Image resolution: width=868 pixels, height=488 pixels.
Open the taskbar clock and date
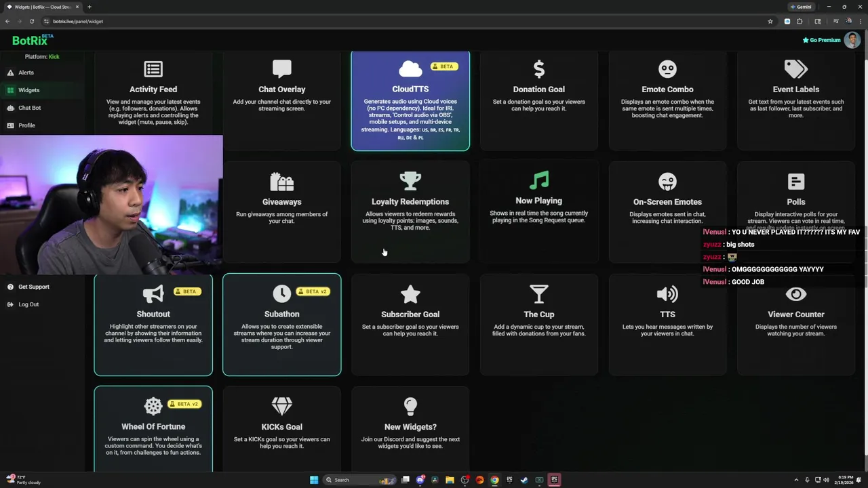point(844,480)
